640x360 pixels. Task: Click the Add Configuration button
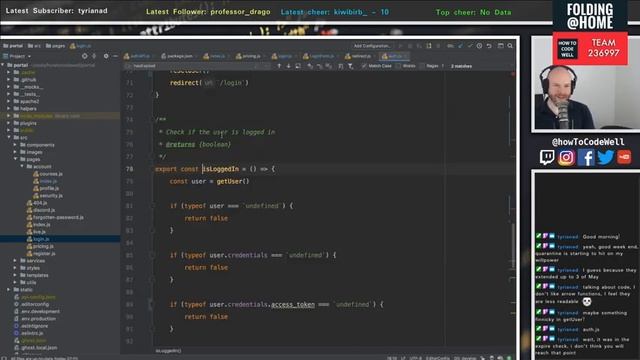click(x=372, y=46)
